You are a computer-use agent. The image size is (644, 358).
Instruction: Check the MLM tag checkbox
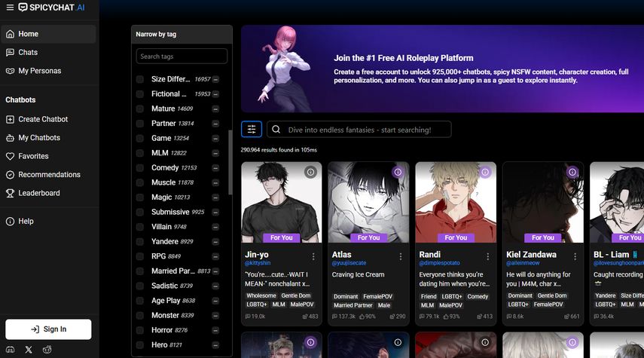pyautogui.click(x=140, y=153)
